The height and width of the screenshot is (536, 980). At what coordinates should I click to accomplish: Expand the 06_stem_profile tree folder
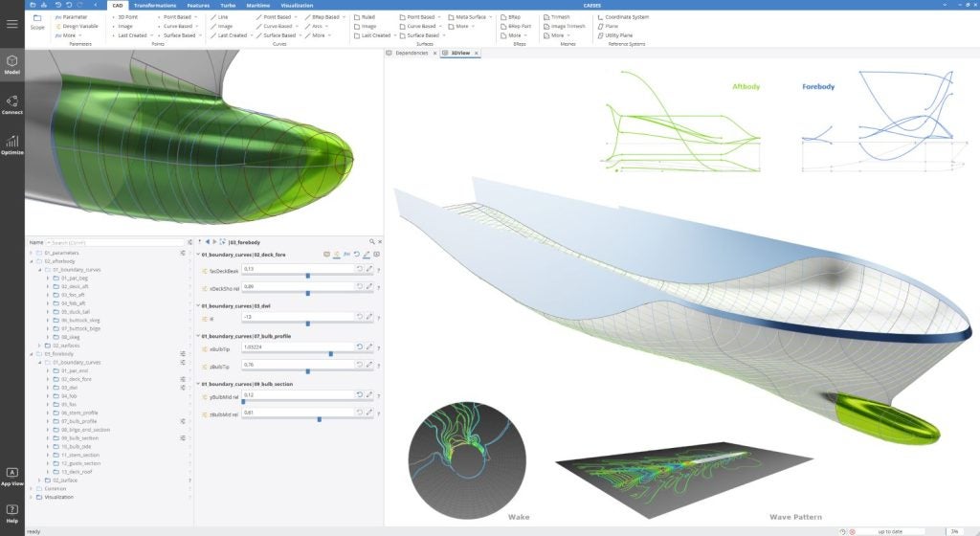click(x=48, y=413)
